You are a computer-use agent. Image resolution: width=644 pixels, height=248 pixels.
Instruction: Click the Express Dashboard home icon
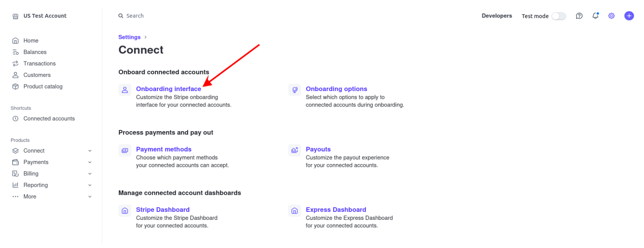click(x=295, y=211)
